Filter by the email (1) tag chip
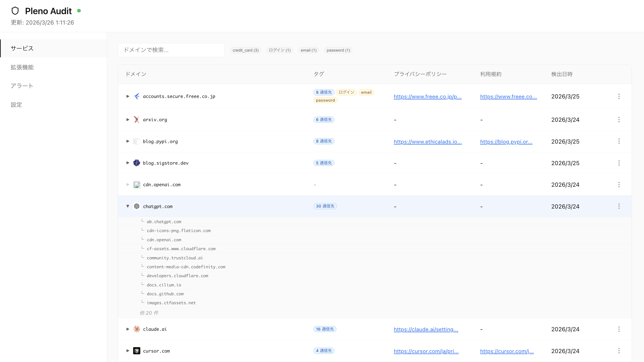This screenshot has width=644, height=362. 309,50
